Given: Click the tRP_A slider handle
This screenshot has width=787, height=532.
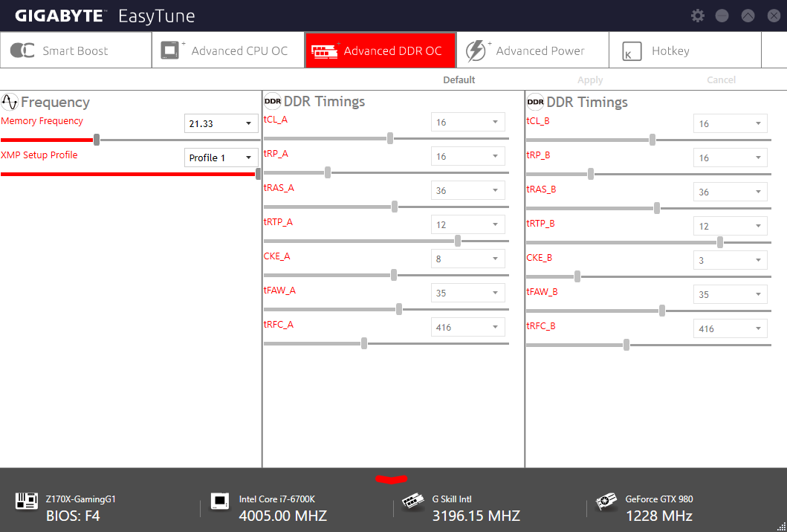Looking at the screenshot, I should [328, 172].
